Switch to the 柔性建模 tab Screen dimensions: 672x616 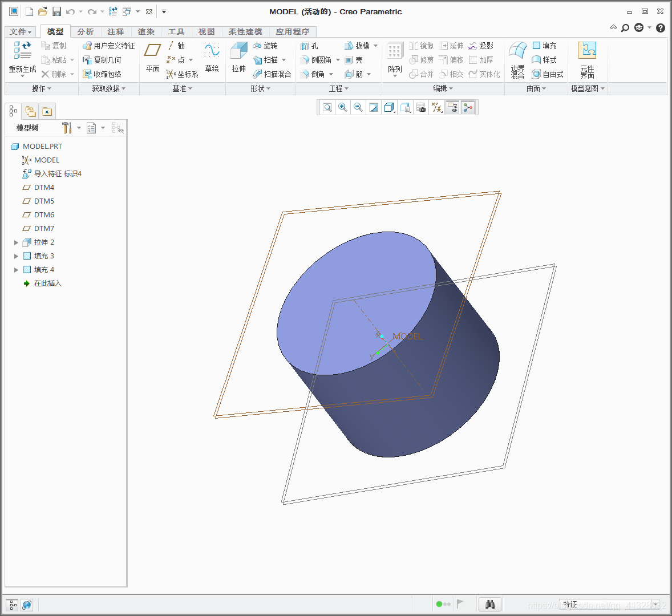coord(245,32)
